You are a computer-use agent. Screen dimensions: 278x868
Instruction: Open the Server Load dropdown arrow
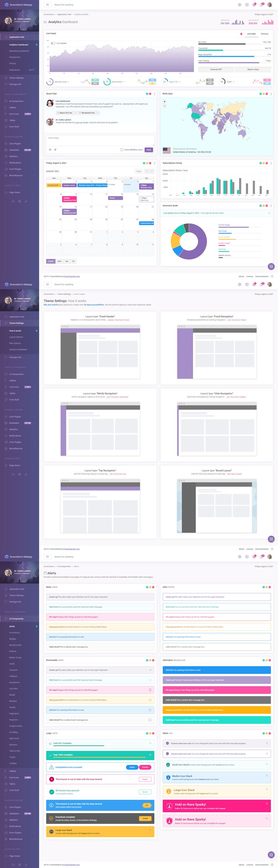click(68, 82)
